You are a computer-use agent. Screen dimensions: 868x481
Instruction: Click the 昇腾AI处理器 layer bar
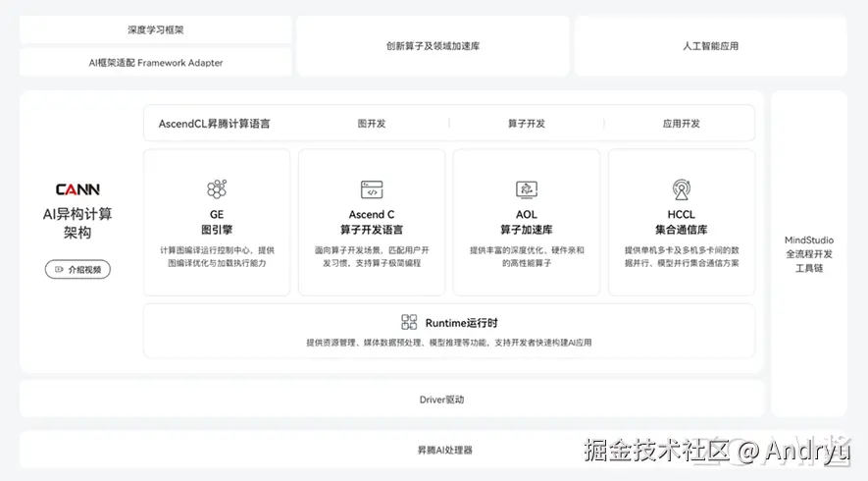pos(433,450)
